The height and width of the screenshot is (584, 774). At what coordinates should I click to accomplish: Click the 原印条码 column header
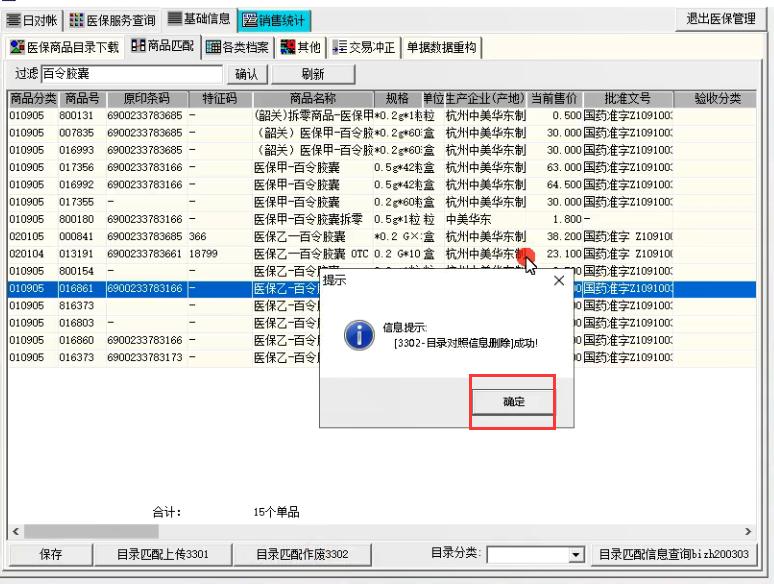click(147, 99)
